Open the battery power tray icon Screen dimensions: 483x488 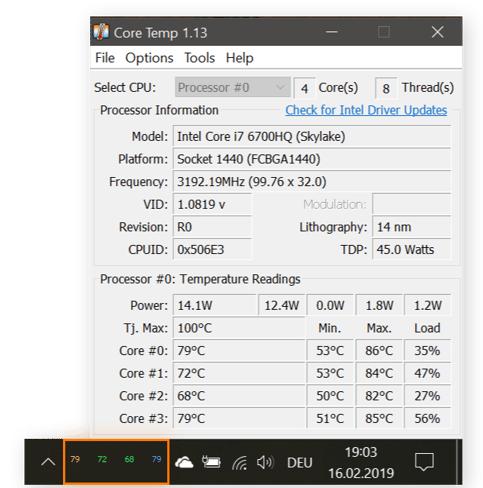[211, 462]
